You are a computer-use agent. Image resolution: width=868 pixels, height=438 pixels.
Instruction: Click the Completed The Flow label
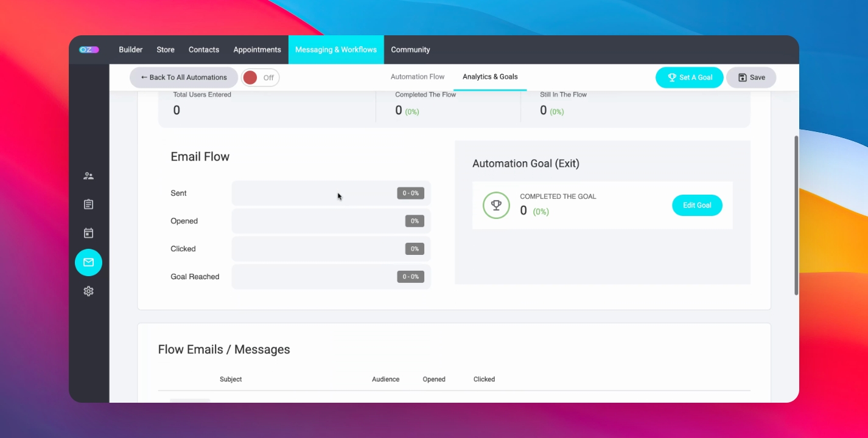[425, 95]
